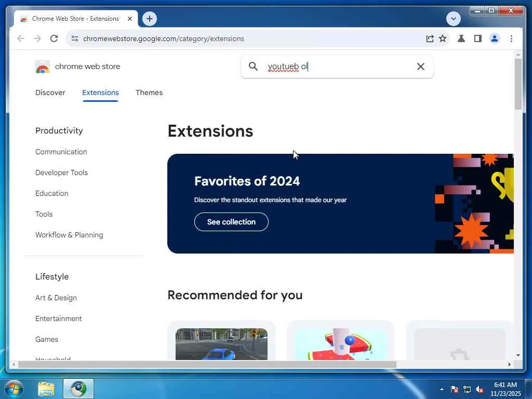Screen dimensions: 532x399
Task: Click the horizontal scrollbar thumb
Action: pyautogui.click(x=207, y=364)
